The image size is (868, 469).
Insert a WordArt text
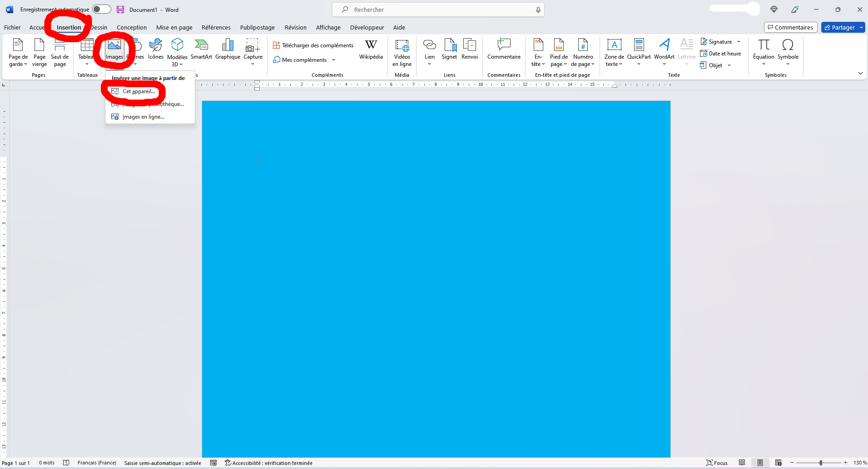[664, 52]
